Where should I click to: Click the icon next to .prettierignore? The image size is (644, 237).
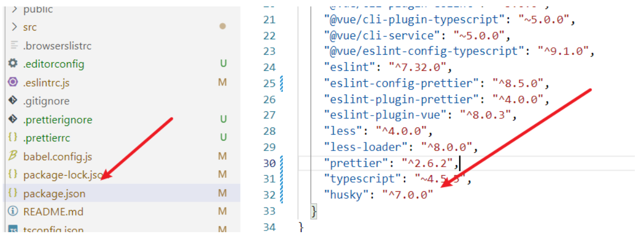click(x=13, y=119)
